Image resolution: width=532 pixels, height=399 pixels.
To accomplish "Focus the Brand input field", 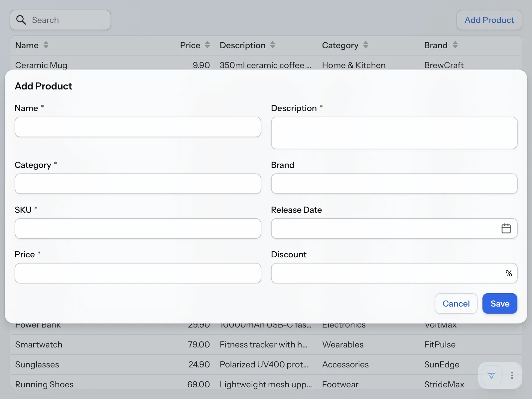I will [x=394, y=184].
